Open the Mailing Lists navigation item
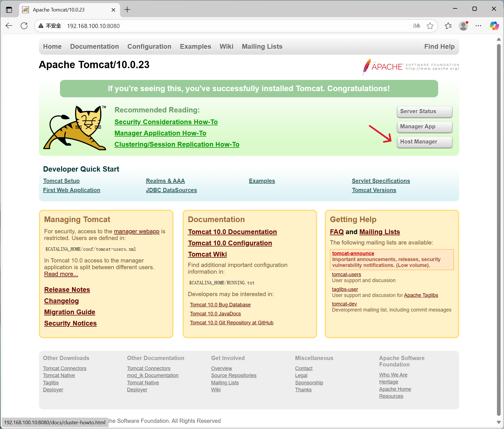Image resolution: width=504 pixels, height=429 pixels. [262, 47]
